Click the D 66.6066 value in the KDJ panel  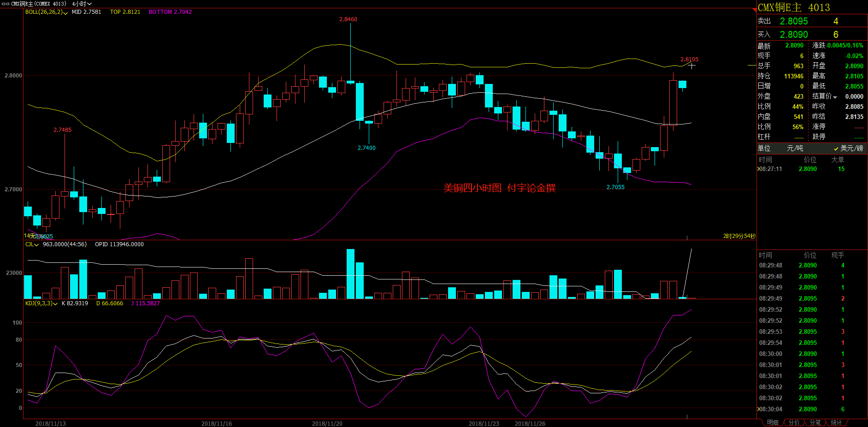click(110, 303)
